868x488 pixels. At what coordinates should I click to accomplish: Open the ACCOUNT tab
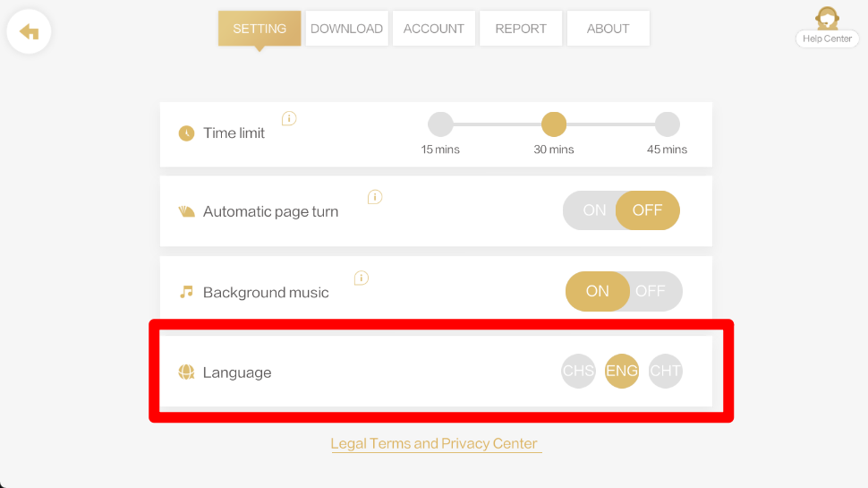click(434, 29)
